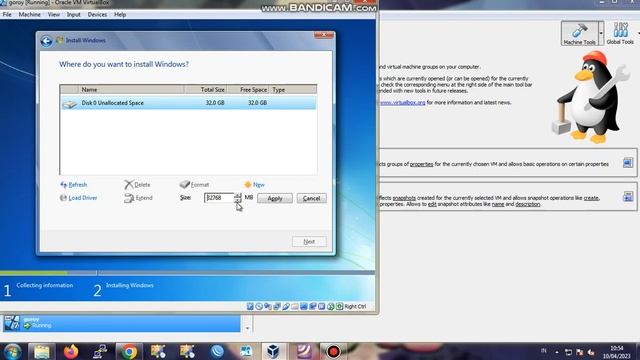Image resolution: width=640 pixels, height=360 pixels.
Task: Click Machine Tools button in VirtualBox Manager
Action: 579,33
